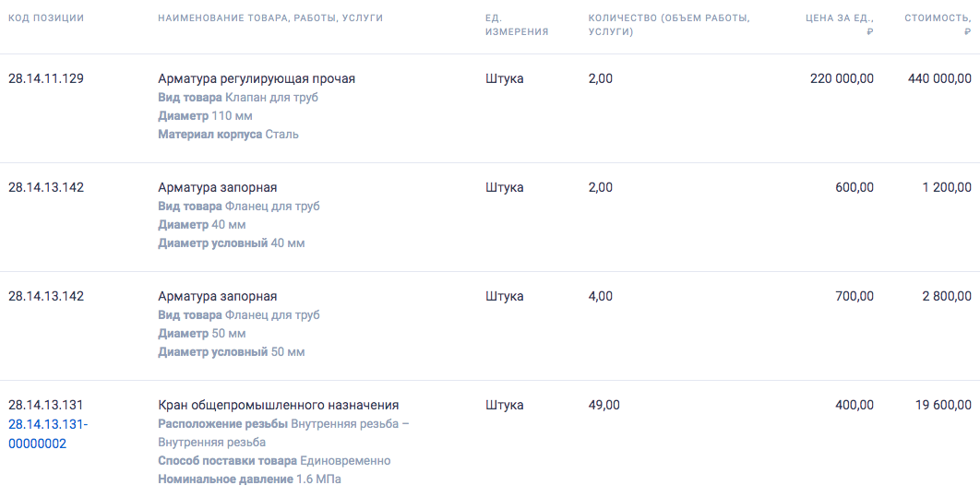Viewport: 980px width, 497px height.
Task: Click the 19 600,00 cost value
Action: point(944,405)
